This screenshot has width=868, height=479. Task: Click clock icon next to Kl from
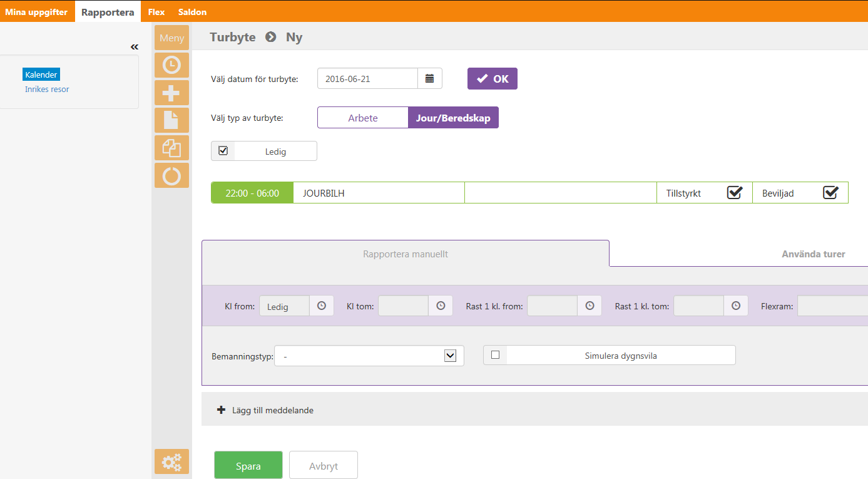click(322, 306)
